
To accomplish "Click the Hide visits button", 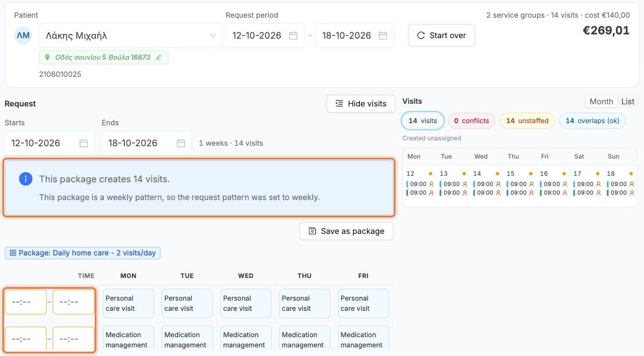I will (360, 103).
